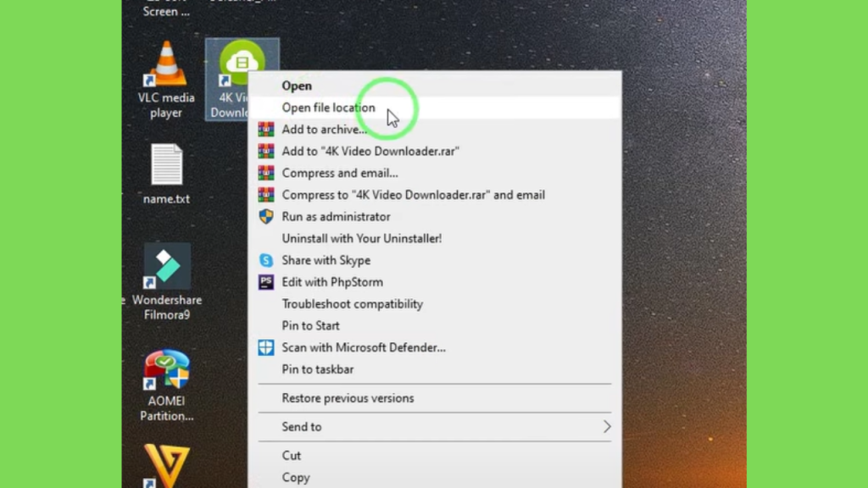Select Pin to taskbar
The width and height of the screenshot is (868, 488).
pos(435,369)
